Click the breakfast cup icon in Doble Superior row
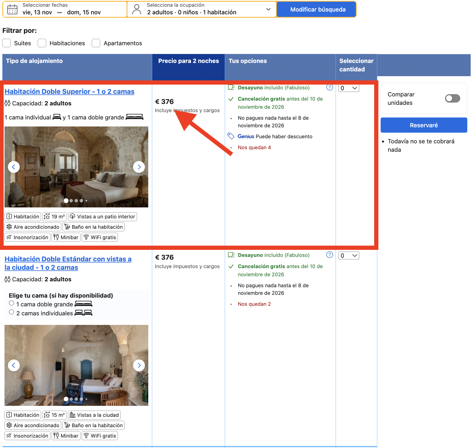Viewport: 476px width, 448px height. pos(231,87)
